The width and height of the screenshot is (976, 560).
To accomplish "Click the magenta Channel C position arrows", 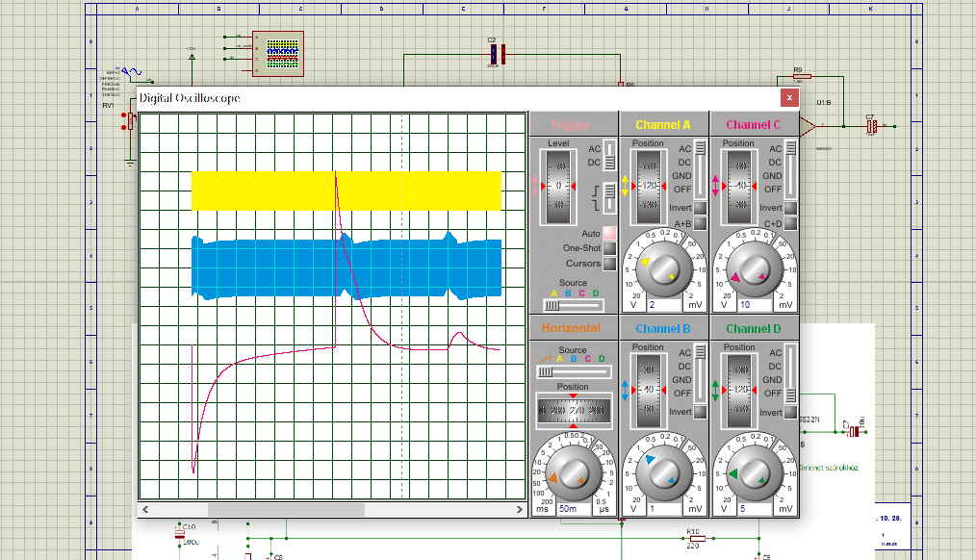I will point(715,186).
